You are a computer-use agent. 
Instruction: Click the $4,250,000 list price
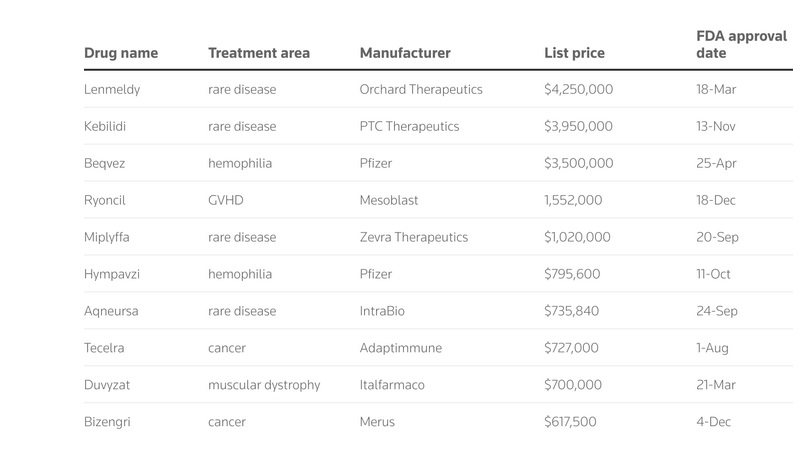[579, 90]
